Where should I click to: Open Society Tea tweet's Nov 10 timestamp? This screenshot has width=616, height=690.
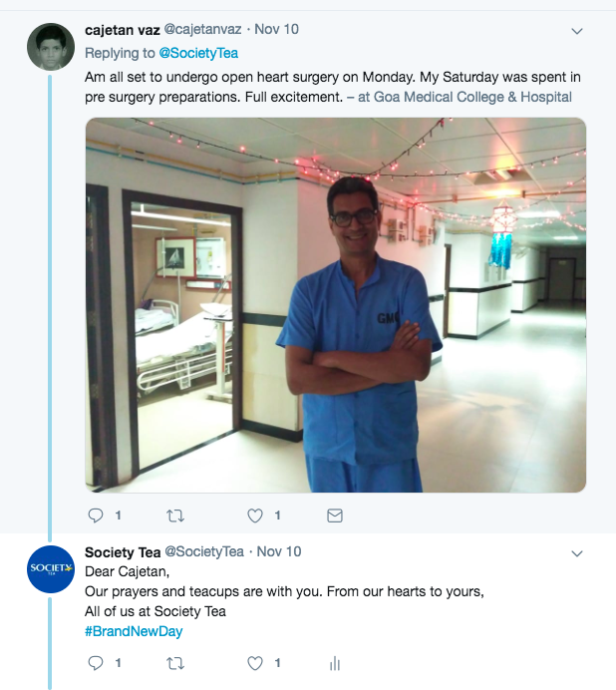click(279, 551)
